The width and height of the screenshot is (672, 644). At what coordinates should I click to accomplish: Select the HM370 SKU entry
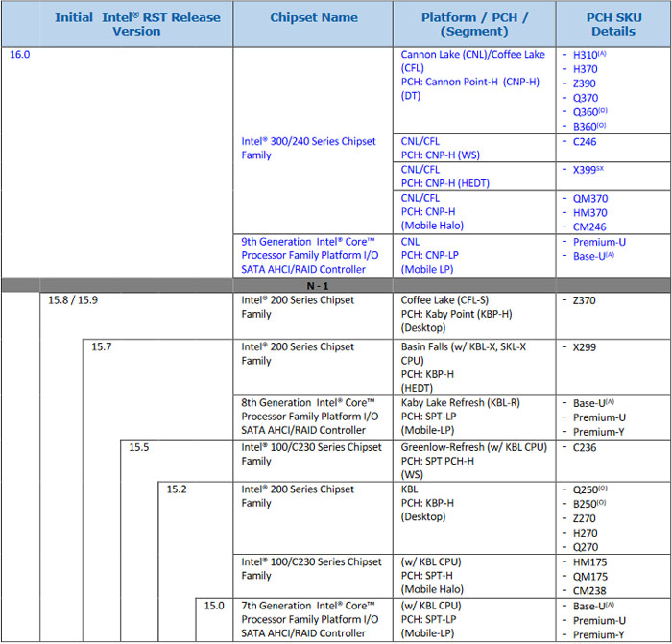[590, 212]
